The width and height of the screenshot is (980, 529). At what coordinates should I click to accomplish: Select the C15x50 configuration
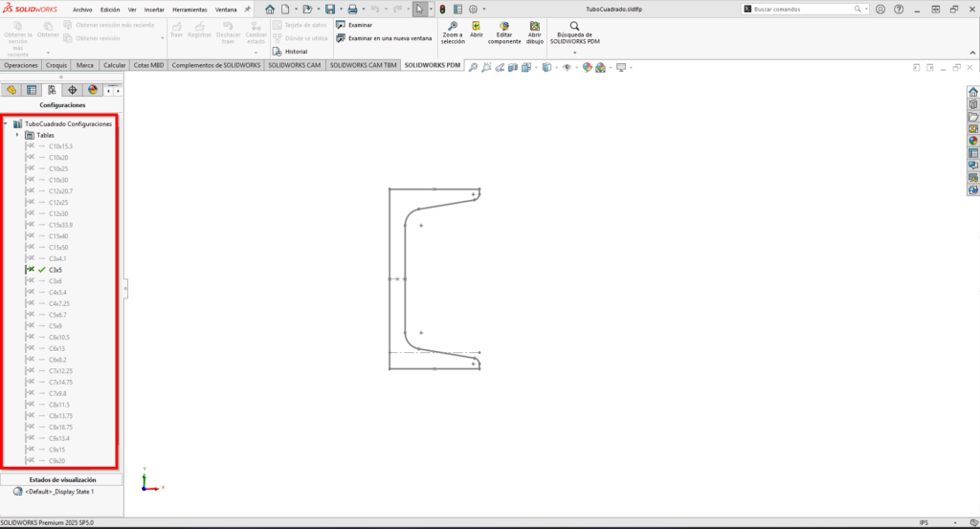[58, 248]
